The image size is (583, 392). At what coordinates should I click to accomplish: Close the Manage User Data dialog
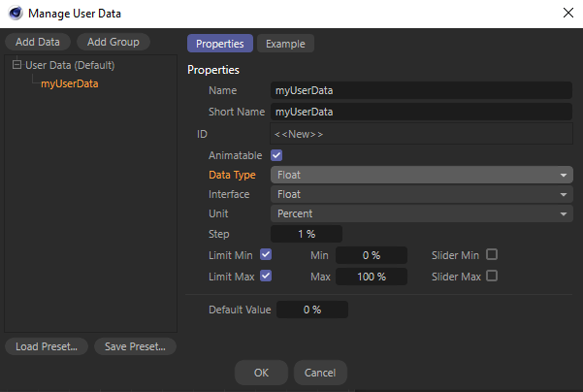click(567, 13)
